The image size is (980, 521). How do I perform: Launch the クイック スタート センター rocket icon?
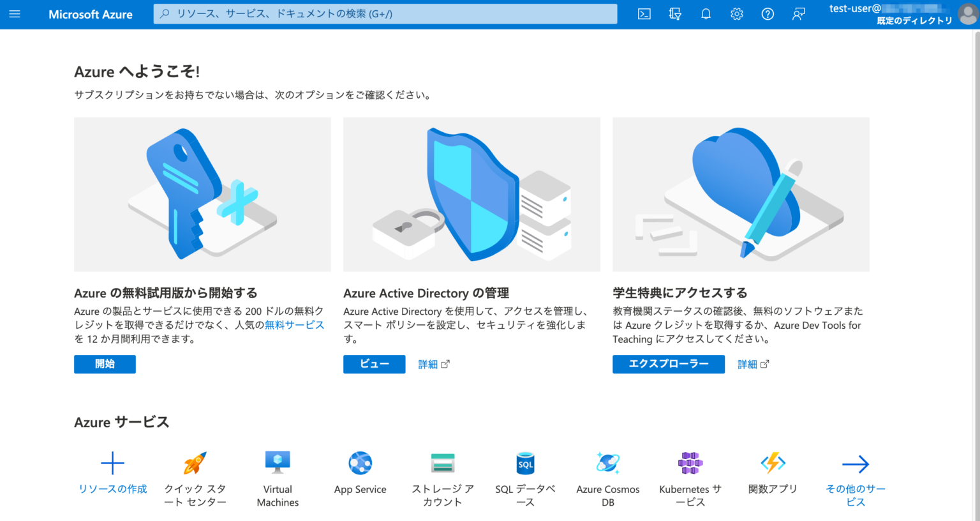(195, 463)
